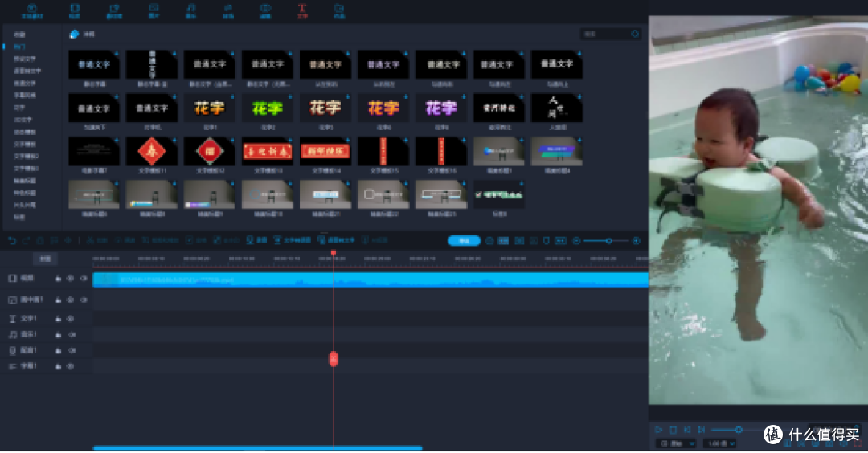Viewport: 868px width, 453px height.
Task: Open the microphone record (录音) tool
Action: point(256,241)
